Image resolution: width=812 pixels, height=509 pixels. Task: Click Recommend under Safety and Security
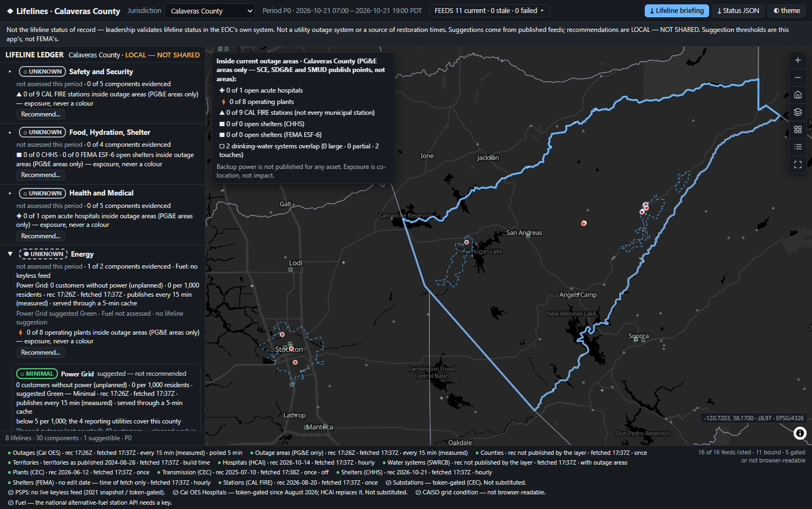[x=41, y=114]
